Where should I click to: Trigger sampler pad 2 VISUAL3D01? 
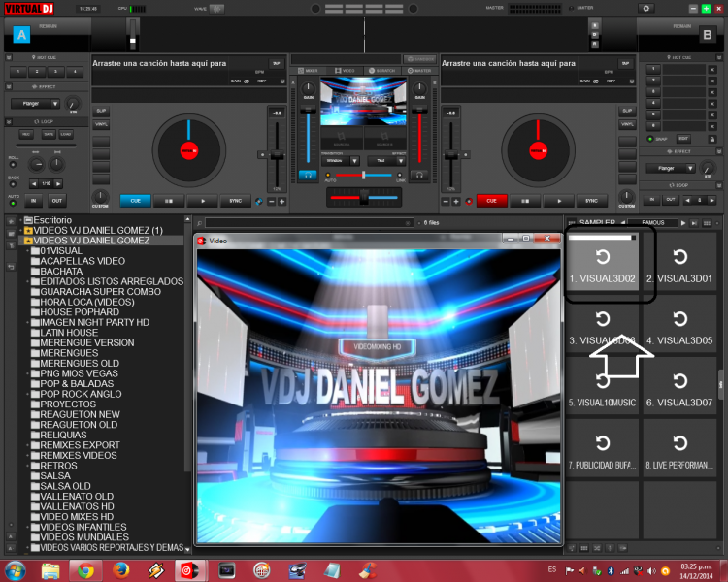[x=679, y=263]
